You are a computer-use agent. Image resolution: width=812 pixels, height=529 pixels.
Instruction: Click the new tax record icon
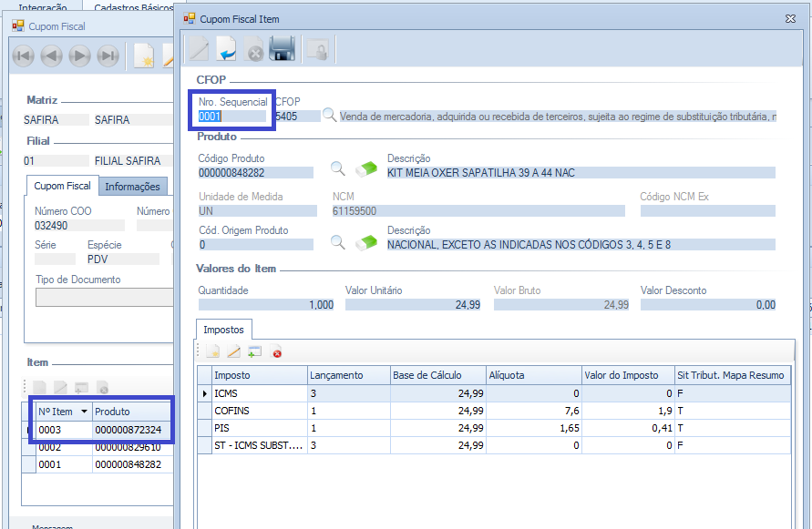pyautogui.click(x=213, y=351)
